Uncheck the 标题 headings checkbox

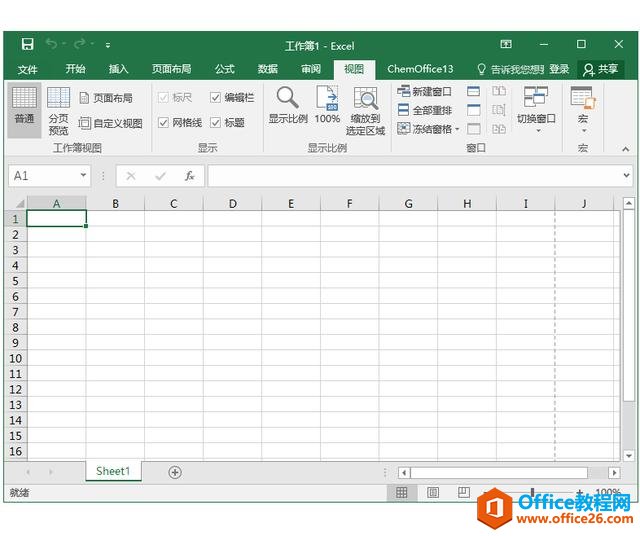pyautogui.click(x=216, y=122)
